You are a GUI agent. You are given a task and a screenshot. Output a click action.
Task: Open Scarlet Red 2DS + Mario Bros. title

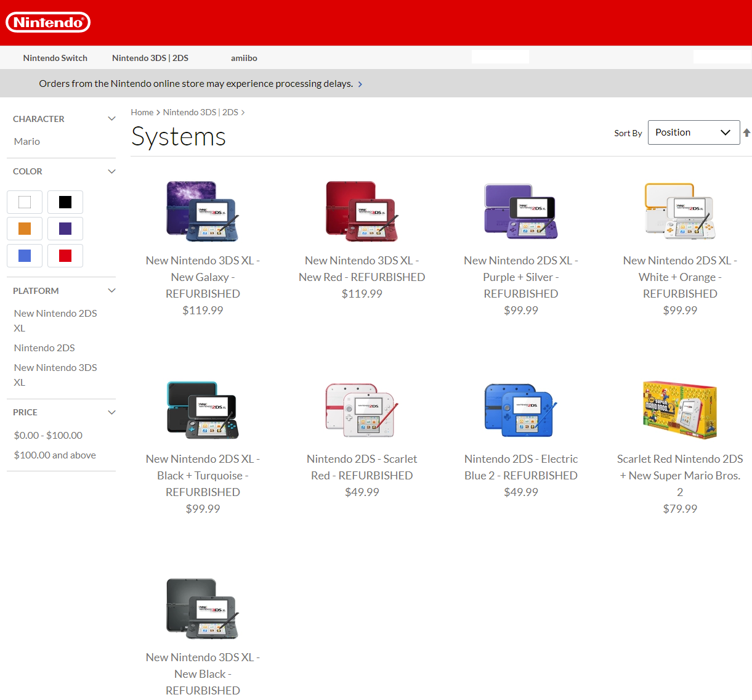click(x=680, y=476)
